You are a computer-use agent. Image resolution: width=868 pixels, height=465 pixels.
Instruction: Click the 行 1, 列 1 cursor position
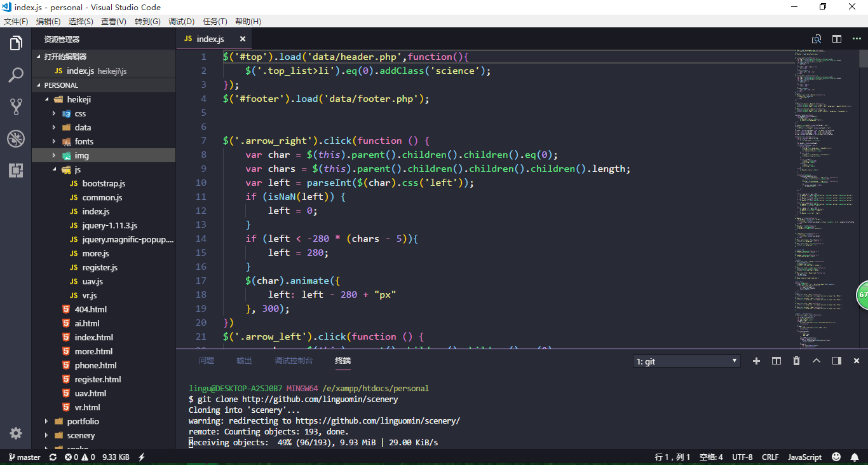[672, 457]
